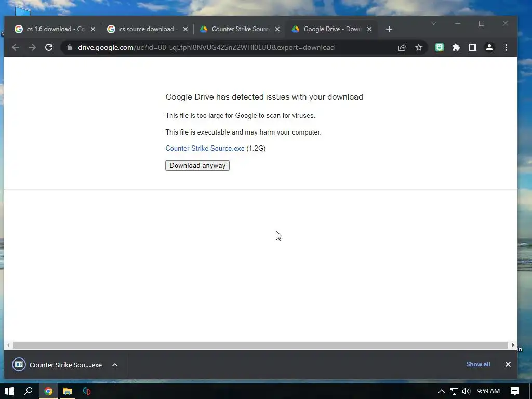This screenshot has height=399, width=532.
Task: Maximize the Chrome window
Action: [x=482, y=23]
